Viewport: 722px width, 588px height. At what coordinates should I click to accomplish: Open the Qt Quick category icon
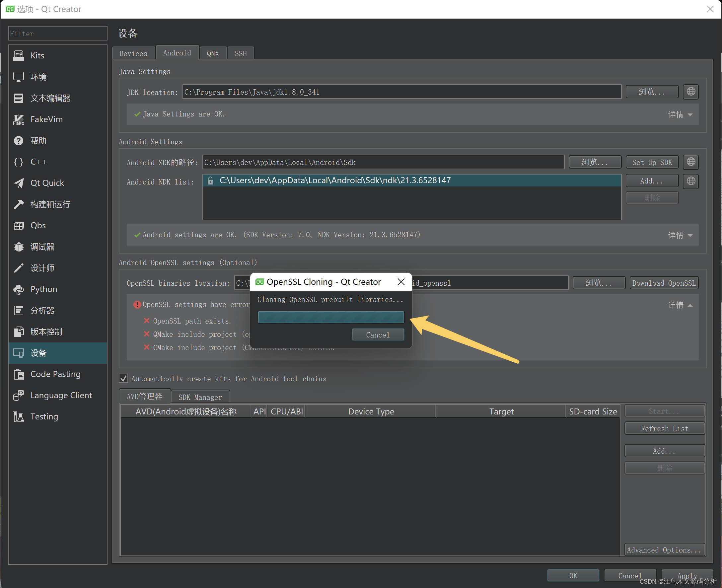point(19,183)
